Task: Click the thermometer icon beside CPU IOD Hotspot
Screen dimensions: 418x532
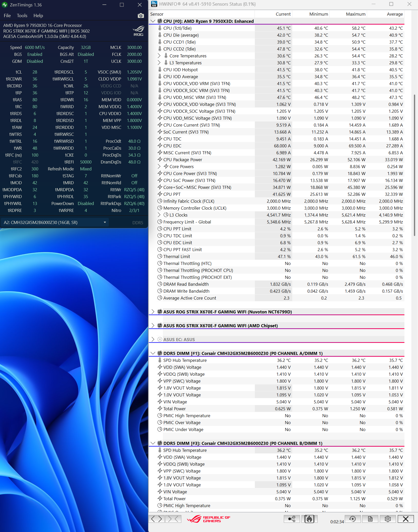Action: 160,69
